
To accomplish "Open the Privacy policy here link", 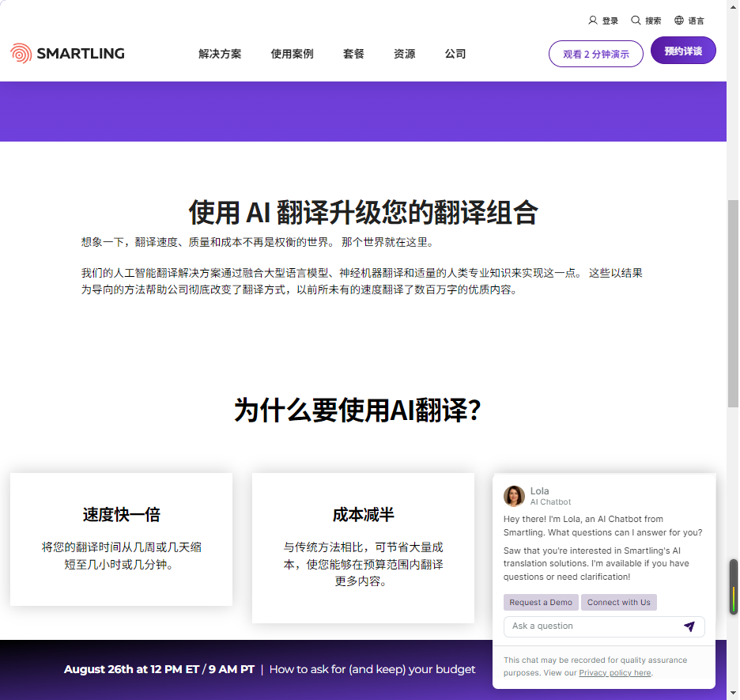I will click(615, 672).
